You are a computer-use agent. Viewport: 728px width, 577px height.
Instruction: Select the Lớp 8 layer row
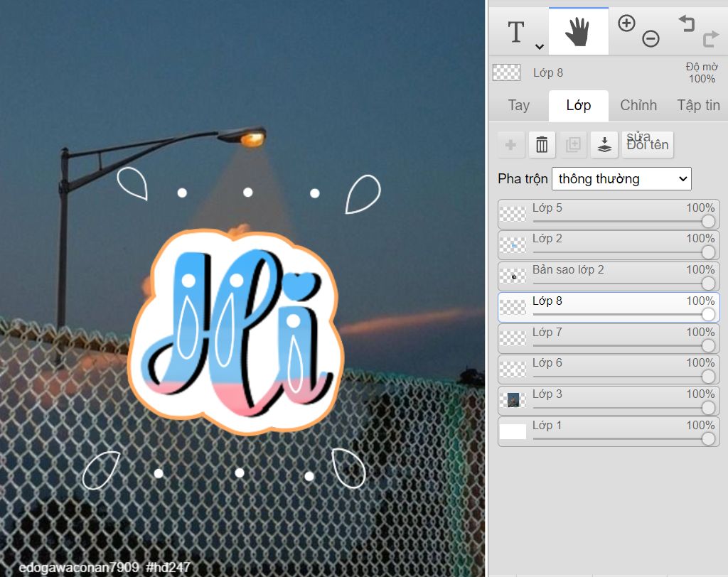[609, 307]
